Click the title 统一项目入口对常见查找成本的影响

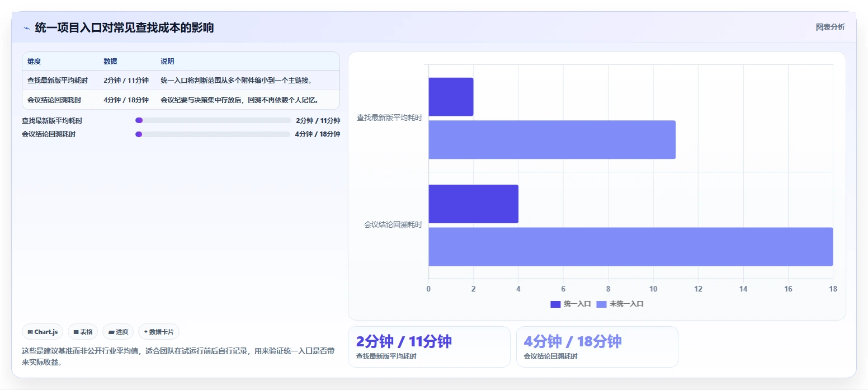point(124,28)
